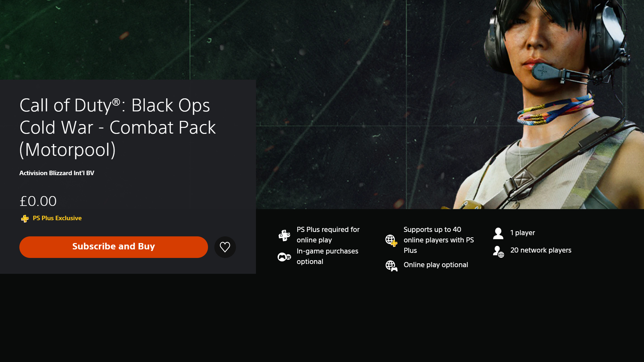
Task: Select the 'Supports up to 40 online players' text
Action: pyautogui.click(x=439, y=240)
